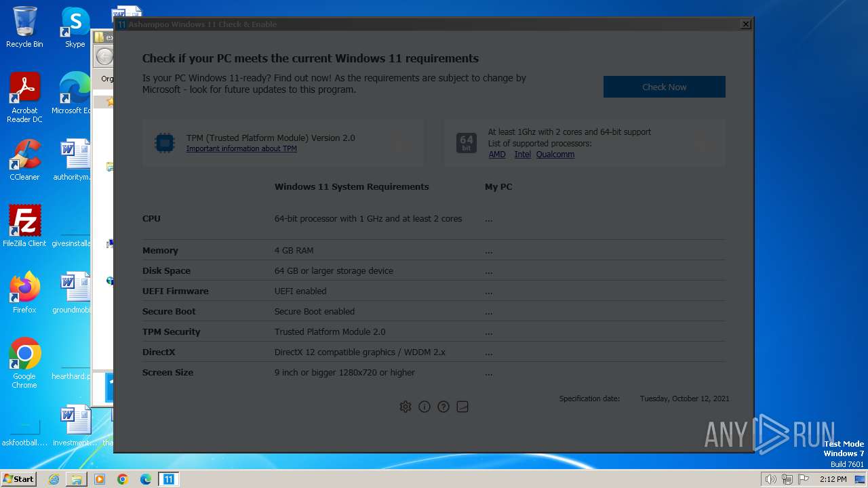Open Windows Media Player taskbar icon
The width and height of the screenshot is (868, 488).
(100, 479)
